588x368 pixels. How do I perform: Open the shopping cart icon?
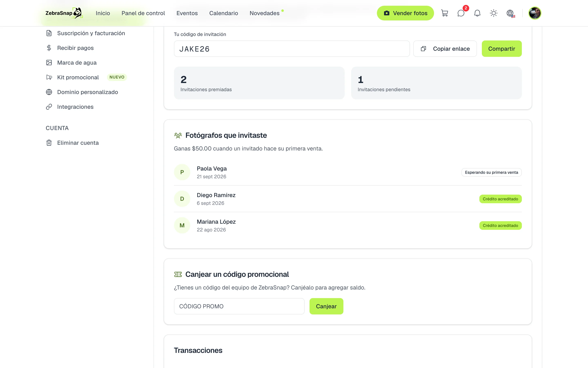coord(444,13)
